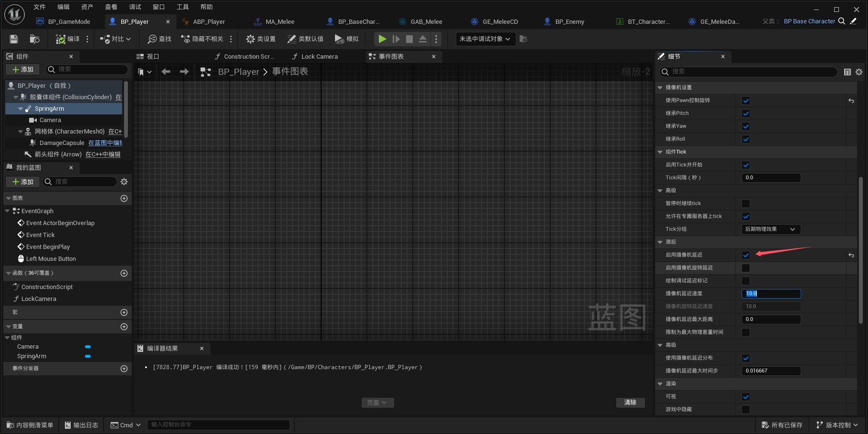Add a new variable with plus icon
Image resolution: width=868 pixels, height=434 pixels.
pyautogui.click(x=124, y=327)
